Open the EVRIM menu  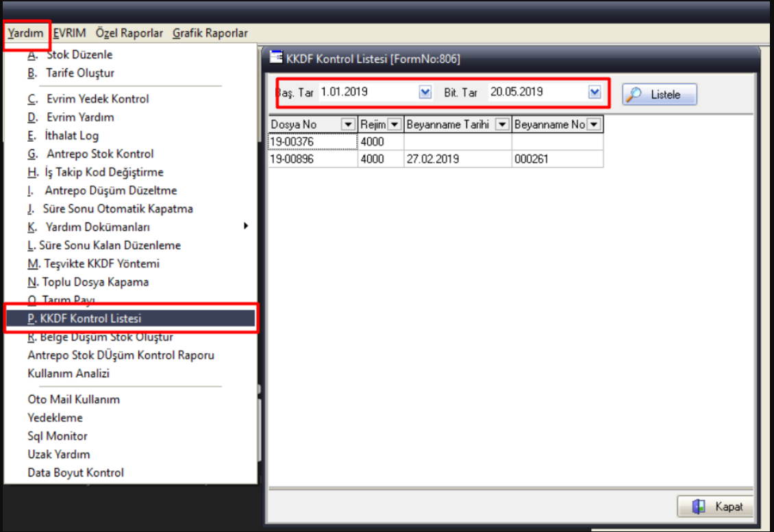tap(71, 33)
